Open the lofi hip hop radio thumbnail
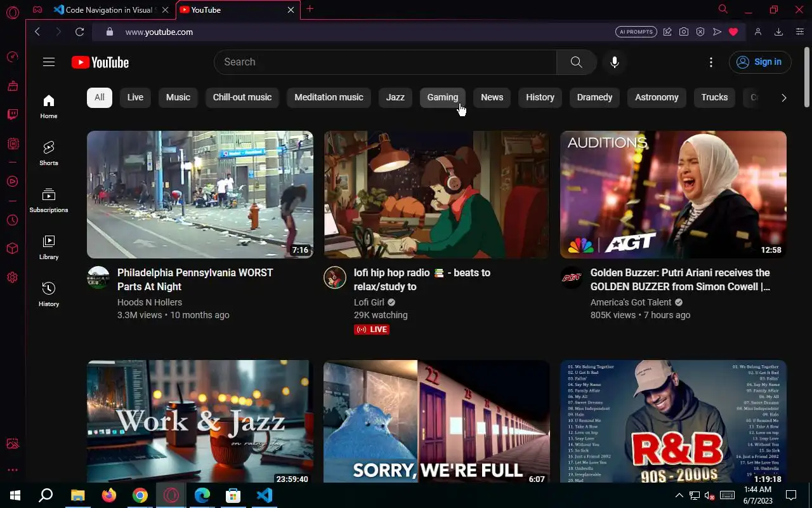812x508 pixels. pyautogui.click(x=436, y=194)
